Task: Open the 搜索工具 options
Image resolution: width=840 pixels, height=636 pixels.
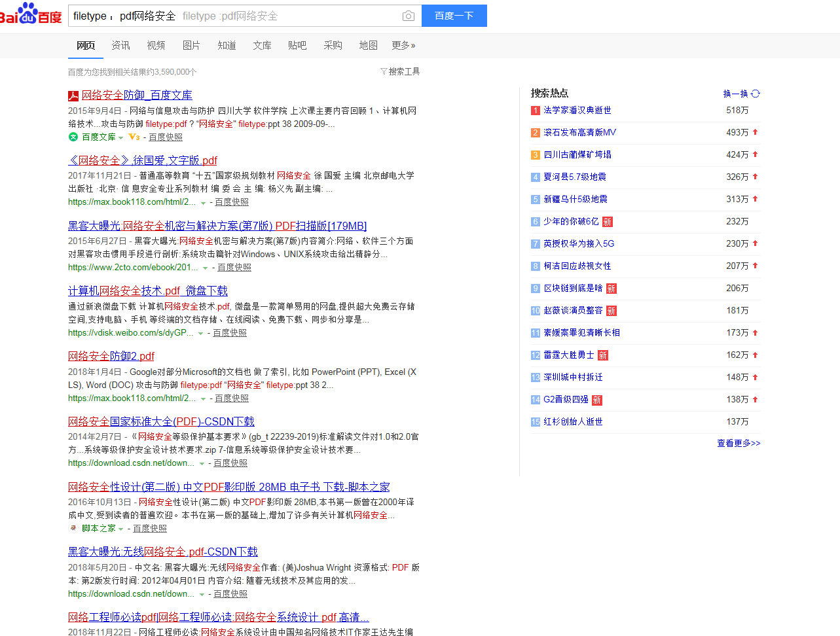Action: coord(404,71)
